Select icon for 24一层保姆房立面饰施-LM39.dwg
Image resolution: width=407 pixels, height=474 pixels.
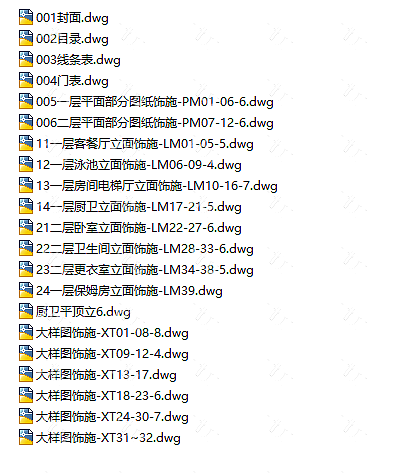pyautogui.click(x=26, y=290)
